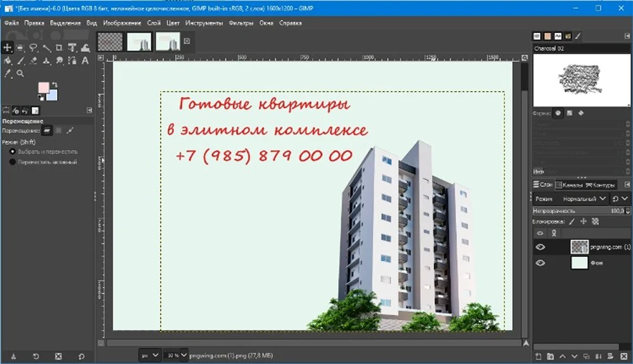This screenshot has height=364, width=633.
Task: Select the Color Picker eyedropper tool
Action: 8,73
